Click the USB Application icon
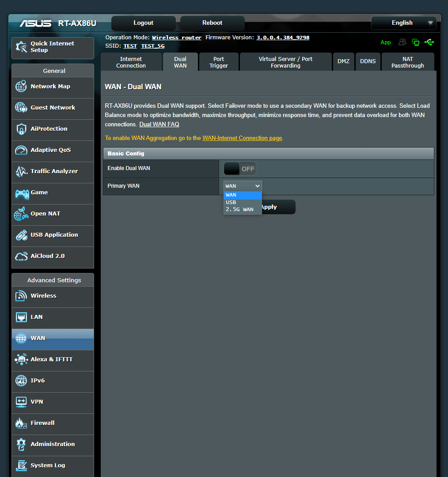This screenshot has width=448, height=477. pos(21,235)
